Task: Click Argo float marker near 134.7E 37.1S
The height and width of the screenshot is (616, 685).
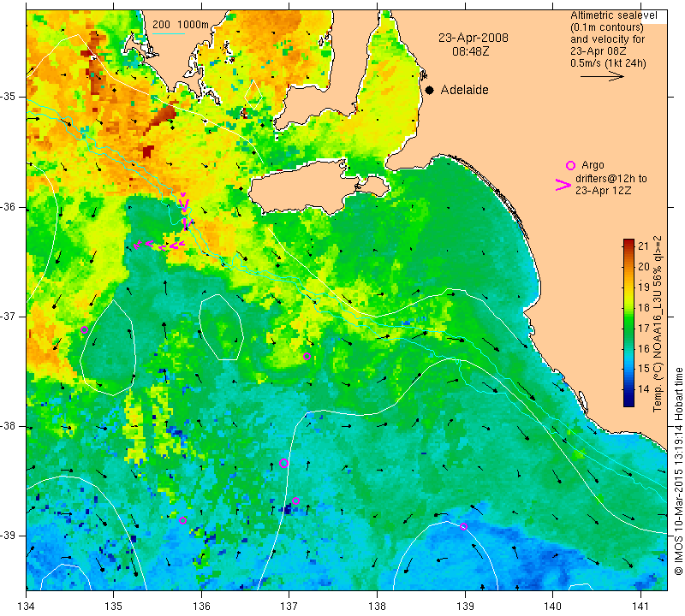Action: 84,329
